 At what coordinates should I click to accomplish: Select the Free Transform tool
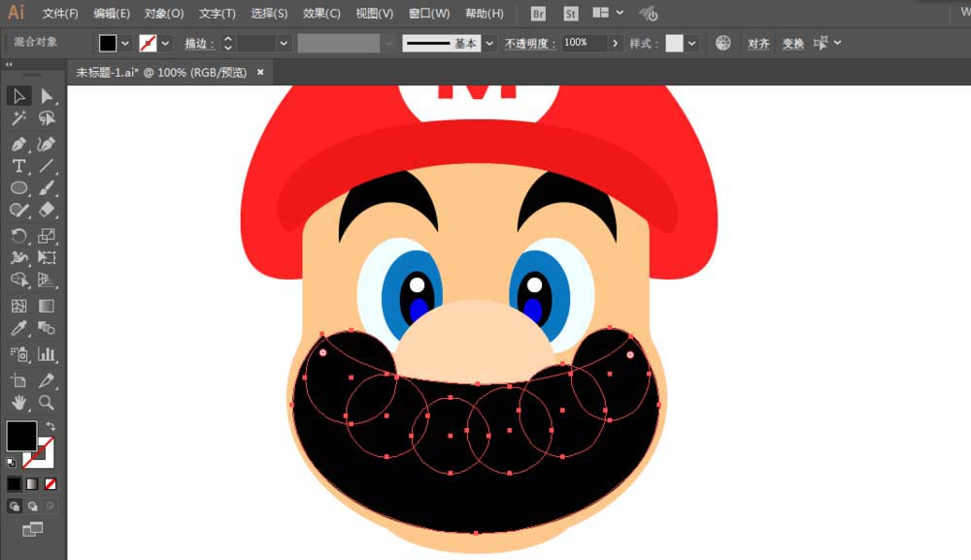coord(47,257)
